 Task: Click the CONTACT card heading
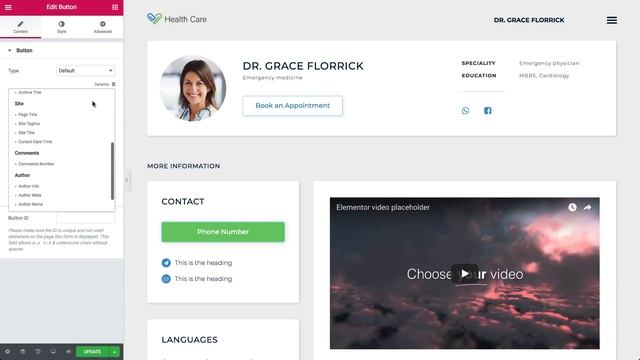(x=183, y=202)
